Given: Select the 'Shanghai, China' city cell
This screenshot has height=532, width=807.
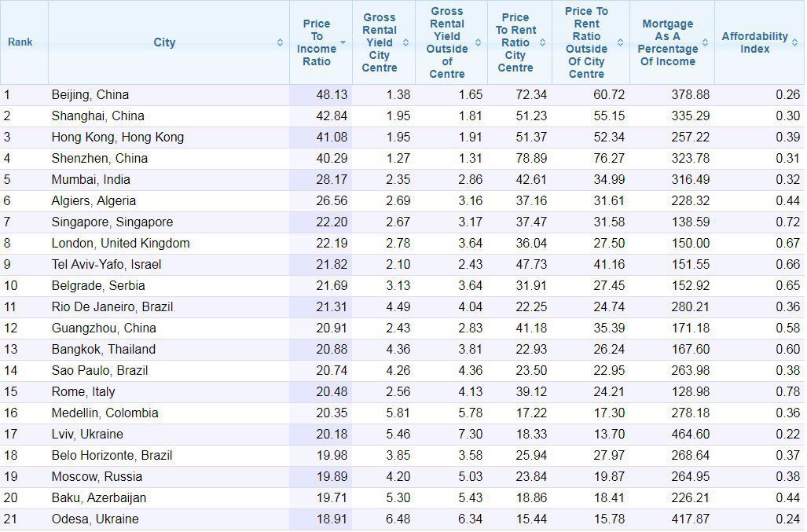Looking at the screenshot, I should coord(169,116).
